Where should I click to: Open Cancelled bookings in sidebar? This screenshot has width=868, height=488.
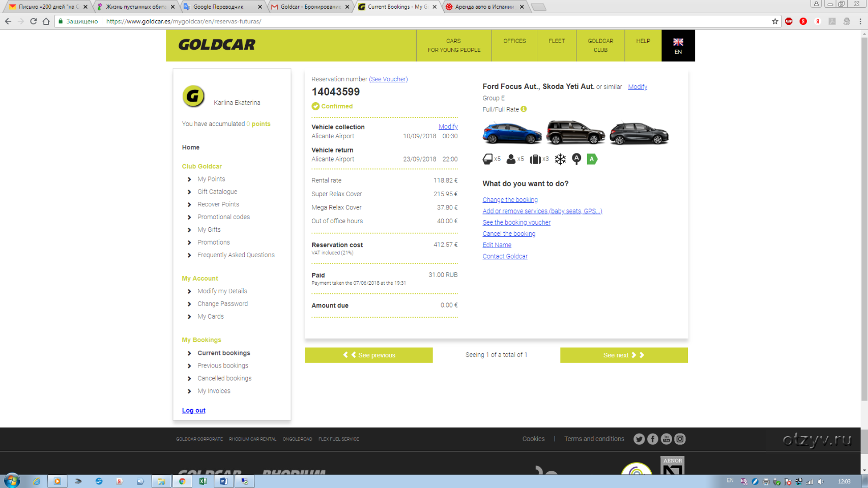point(224,378)
